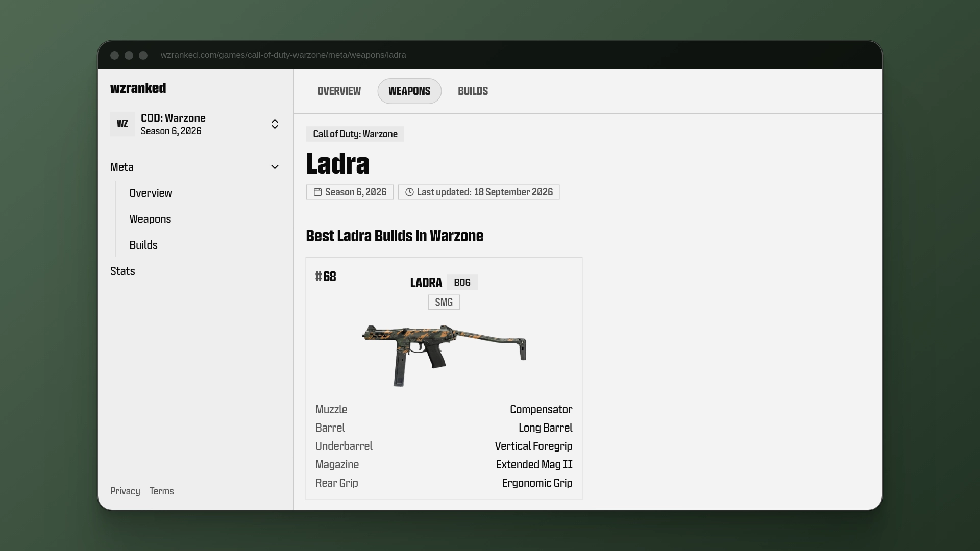Click the 18 September 2026 date

pos(513,192)
